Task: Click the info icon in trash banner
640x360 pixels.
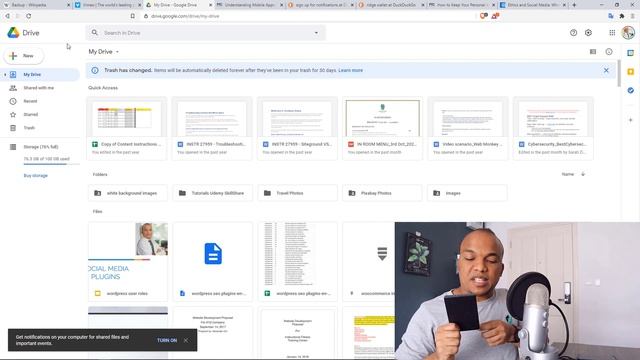Action: (95, 70)
